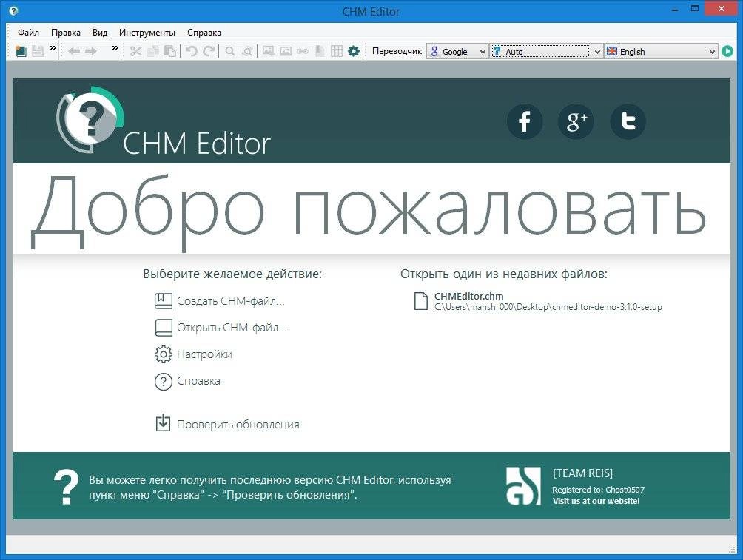Click the Find magnifier icon
The height and width of the screenshot is (560, 743).
coord(230,51)
